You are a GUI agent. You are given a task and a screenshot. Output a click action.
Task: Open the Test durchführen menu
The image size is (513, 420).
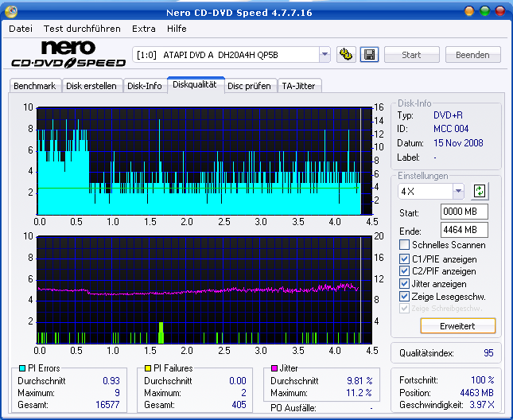(82, 29)
